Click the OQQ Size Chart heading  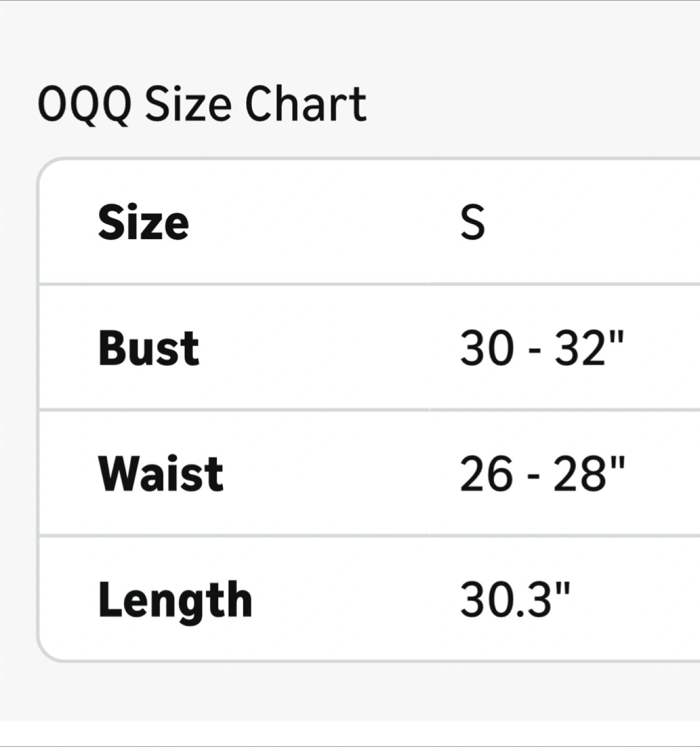pos(202,104)
